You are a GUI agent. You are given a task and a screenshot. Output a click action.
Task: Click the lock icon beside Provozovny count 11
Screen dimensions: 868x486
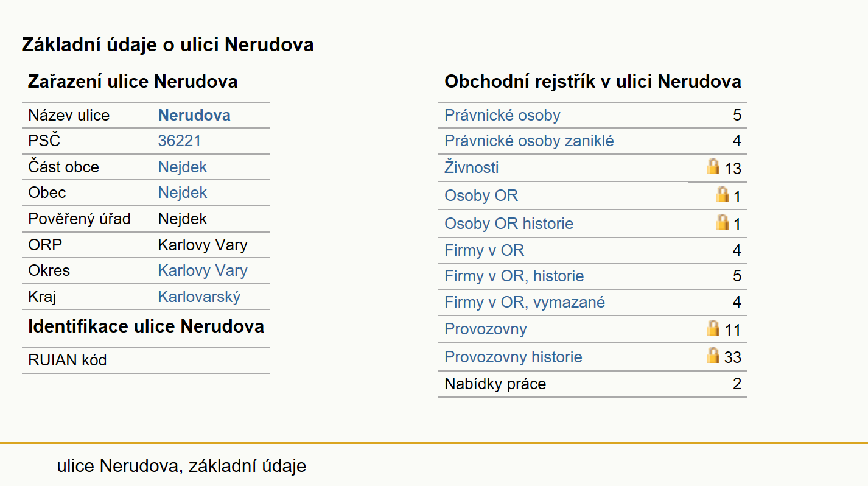(713, 328)
